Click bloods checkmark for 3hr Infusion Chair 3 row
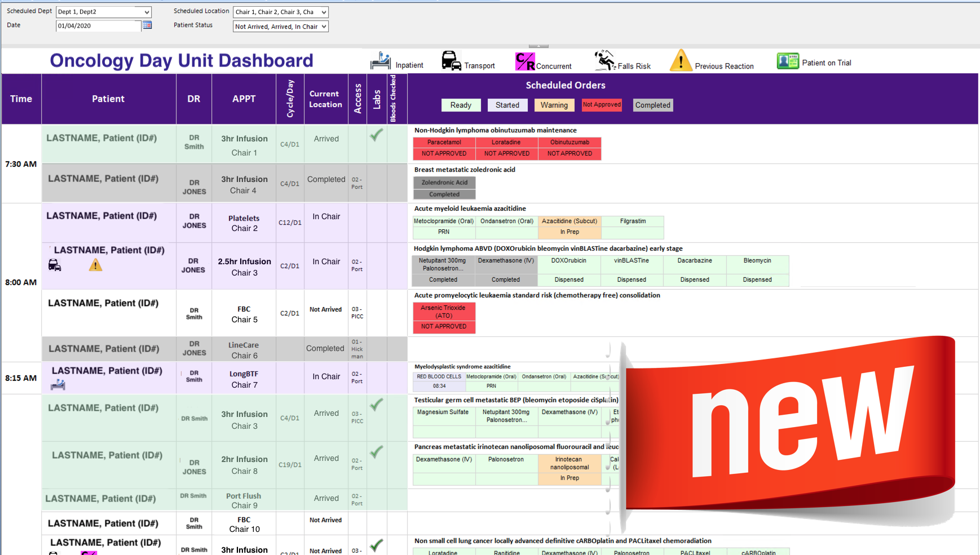 point(376,405)
